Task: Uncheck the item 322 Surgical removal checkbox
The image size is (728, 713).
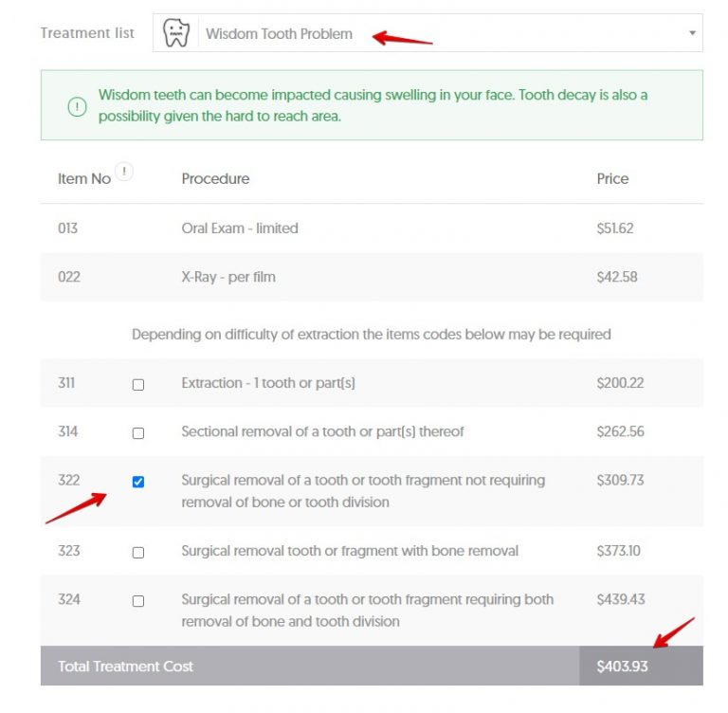Action: click(138, 482)
